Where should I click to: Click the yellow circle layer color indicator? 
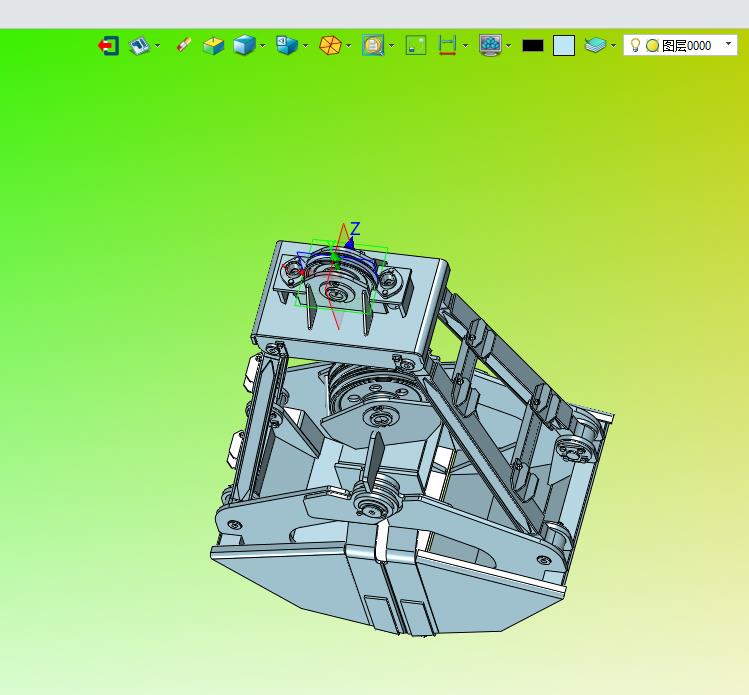pos(653,46)
